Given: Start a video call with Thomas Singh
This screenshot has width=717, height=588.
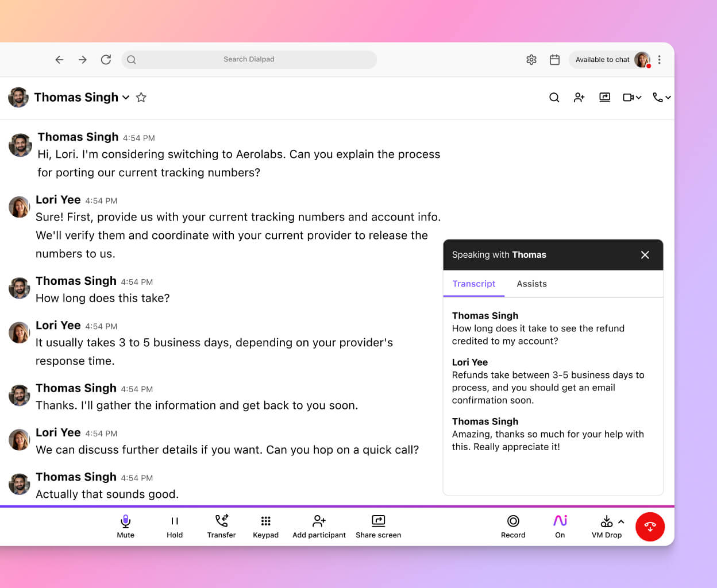Looking at the screenshot, I should point(628,97).
